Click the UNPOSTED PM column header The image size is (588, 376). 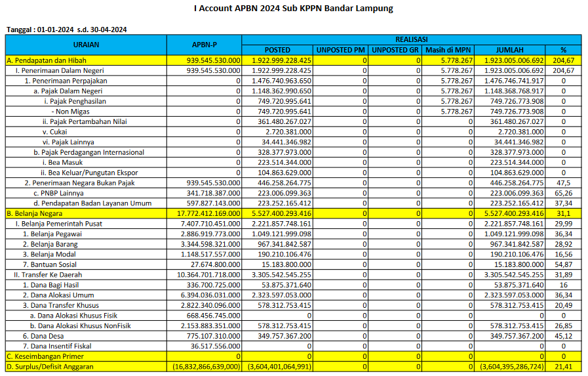point(341,50)
